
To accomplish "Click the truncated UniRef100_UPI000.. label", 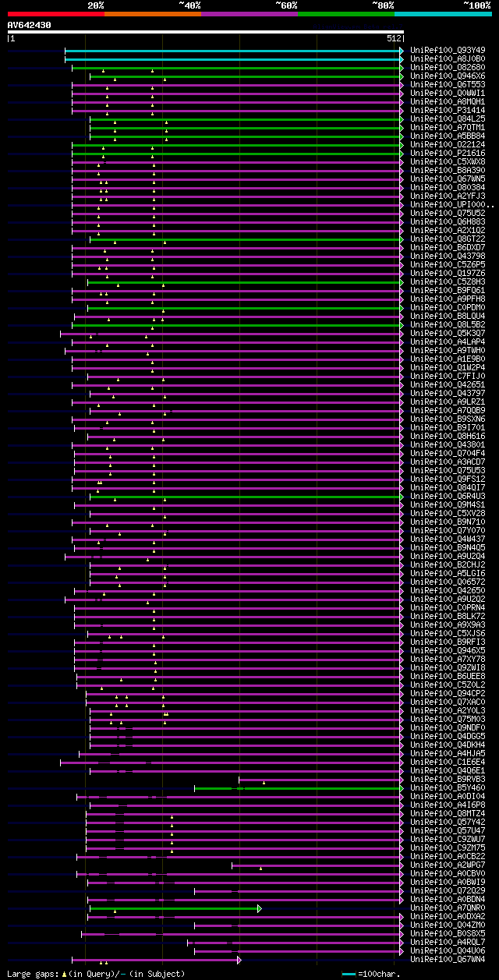I will (451, 205).
